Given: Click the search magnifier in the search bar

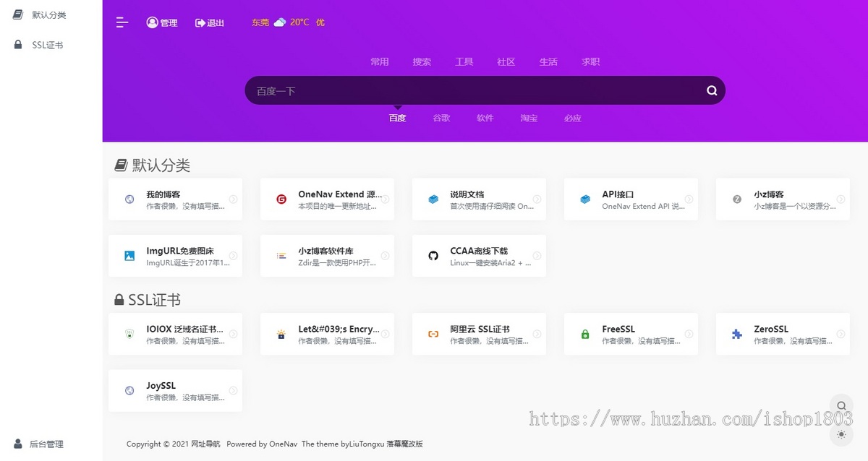Looking at the screenshot, I should [x=712, y=90].
